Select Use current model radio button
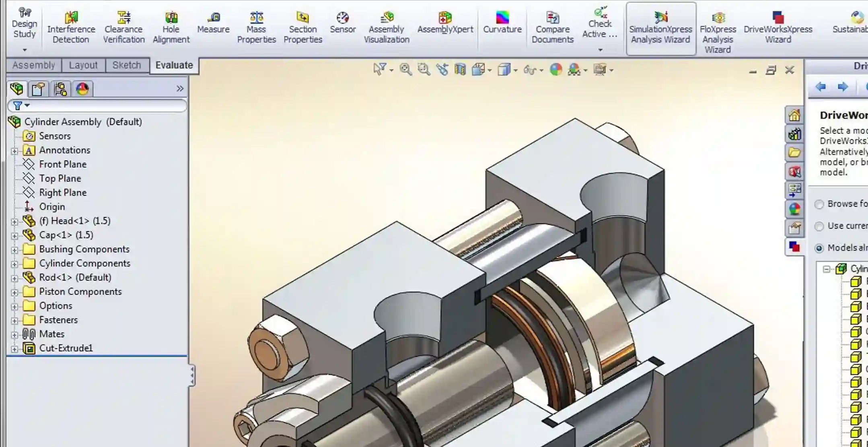 coord(819,227)
